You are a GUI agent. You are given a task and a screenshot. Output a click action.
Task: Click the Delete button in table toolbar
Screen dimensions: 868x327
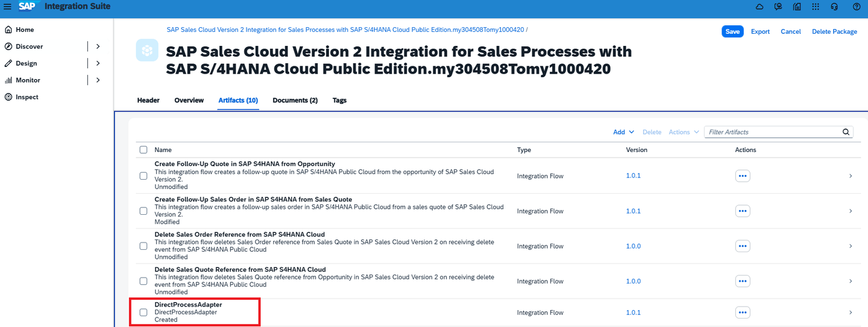pos(652,132)
